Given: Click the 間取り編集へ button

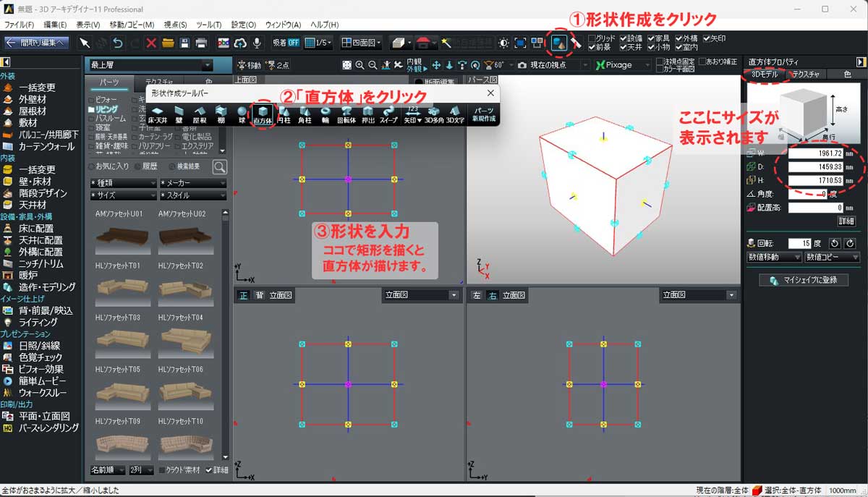Looking at the screenshot, I should [36, 43].
